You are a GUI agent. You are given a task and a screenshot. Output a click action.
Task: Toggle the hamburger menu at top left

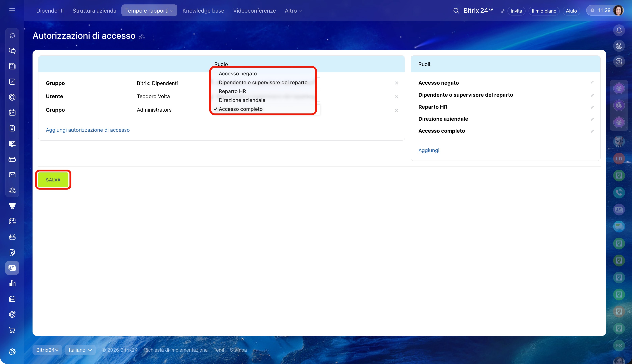tap(12, 11)
